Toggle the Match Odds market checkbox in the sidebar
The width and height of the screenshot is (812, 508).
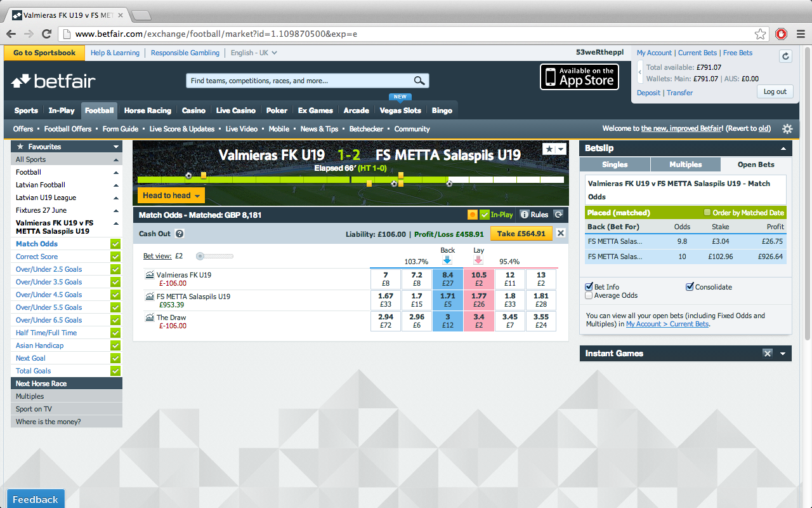[x=115, y=244]
